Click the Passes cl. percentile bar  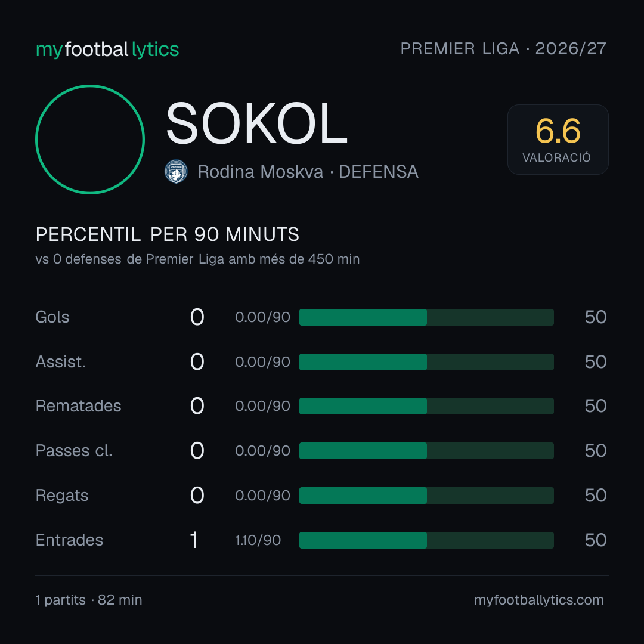426,451
